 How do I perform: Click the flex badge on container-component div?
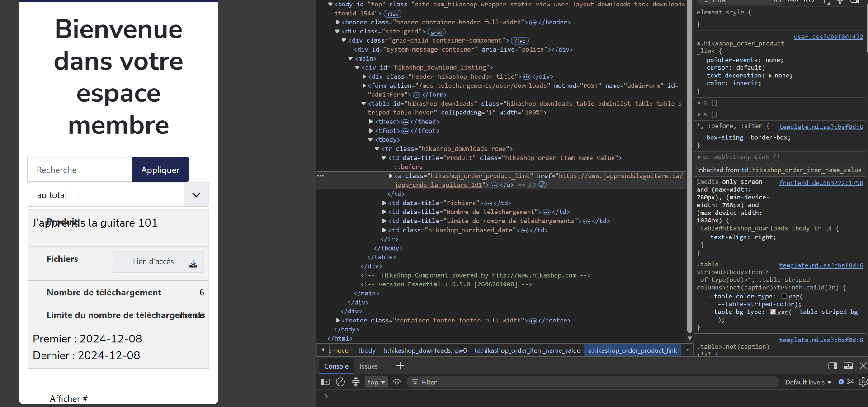coord(520,41)
